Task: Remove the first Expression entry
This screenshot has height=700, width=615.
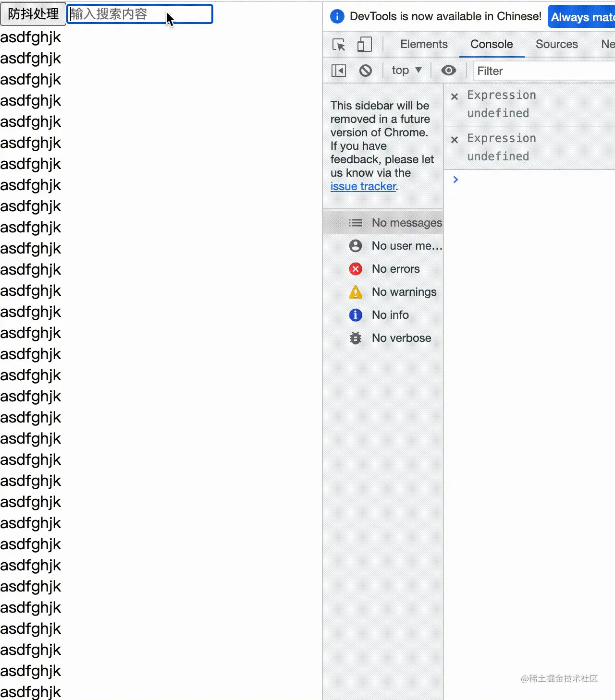Action: coord(455,97)
